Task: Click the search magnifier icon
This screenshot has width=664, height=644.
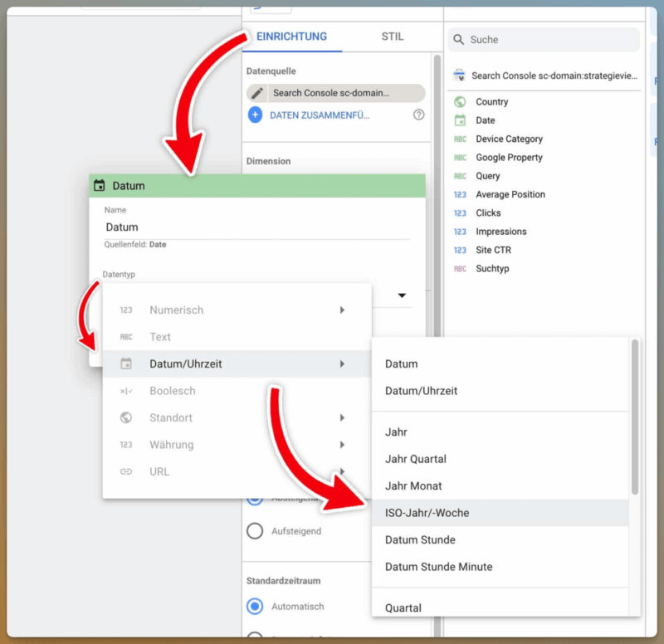Action: pos(458,40)
